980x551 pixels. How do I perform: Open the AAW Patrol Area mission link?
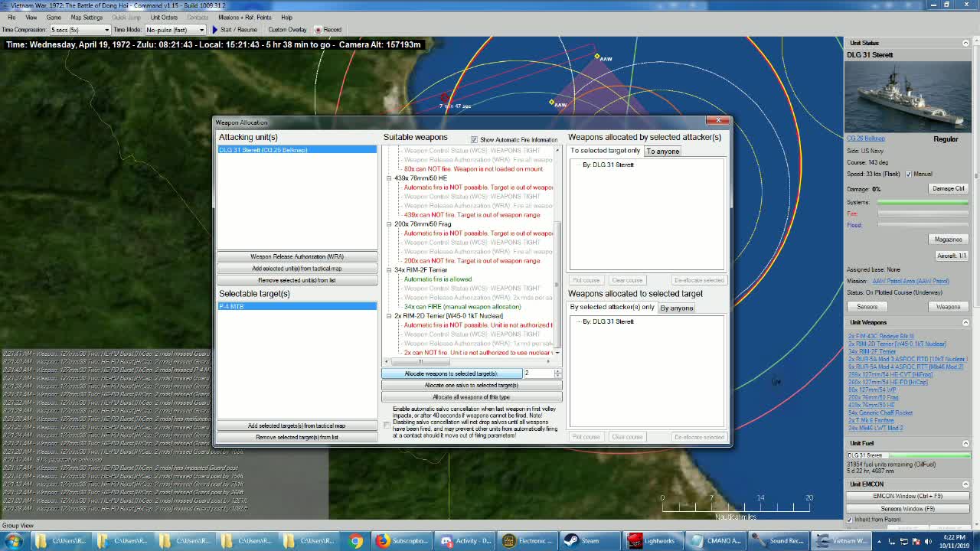910,281
